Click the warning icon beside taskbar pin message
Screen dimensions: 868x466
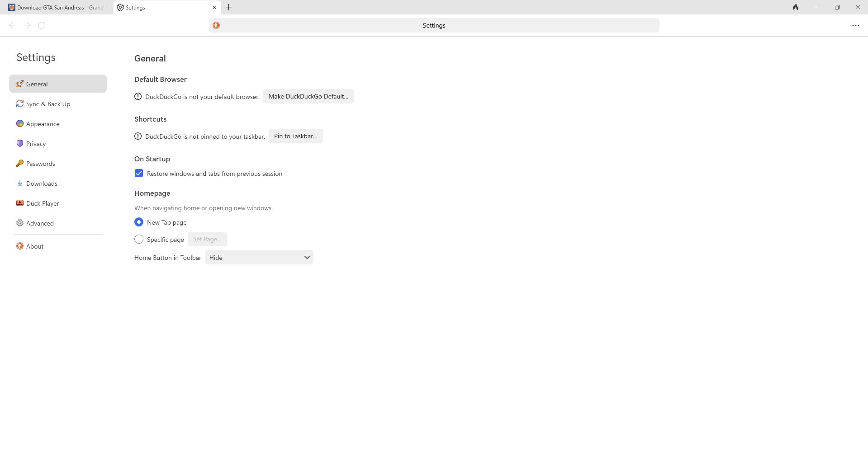[x=138, y=136]
